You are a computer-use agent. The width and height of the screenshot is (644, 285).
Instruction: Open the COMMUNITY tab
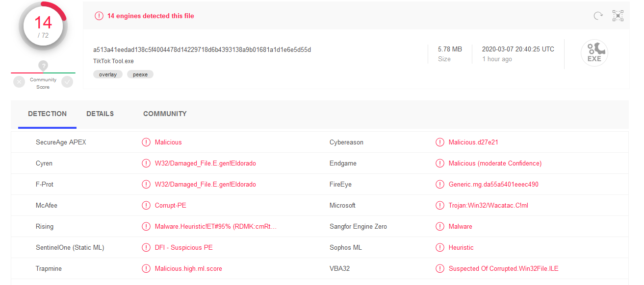click(165, 114)
